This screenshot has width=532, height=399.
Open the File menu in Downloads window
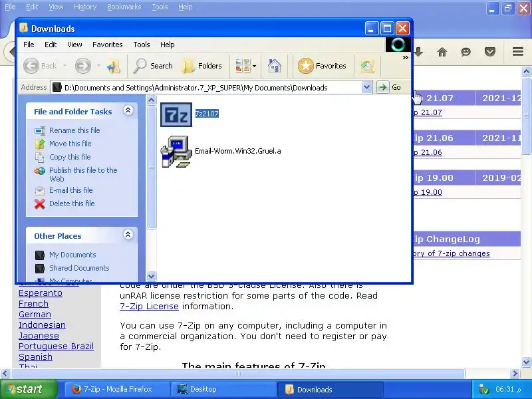29,45
